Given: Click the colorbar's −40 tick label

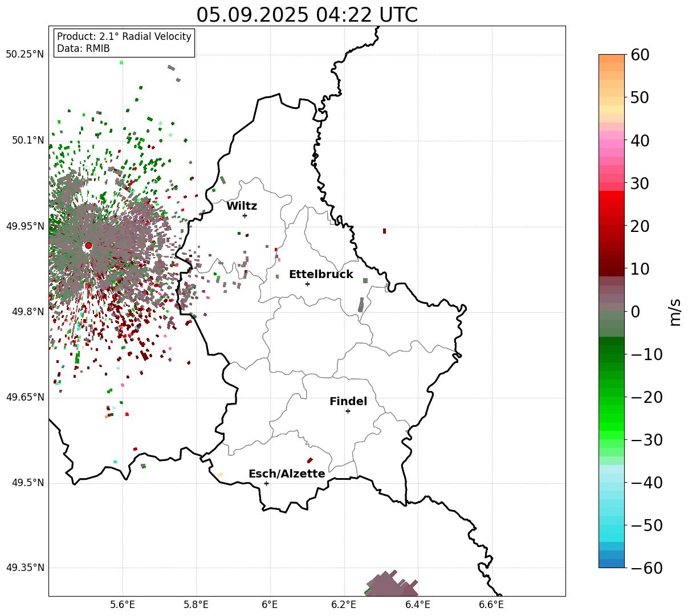Looking at the screenshot, I should point(646,483).
